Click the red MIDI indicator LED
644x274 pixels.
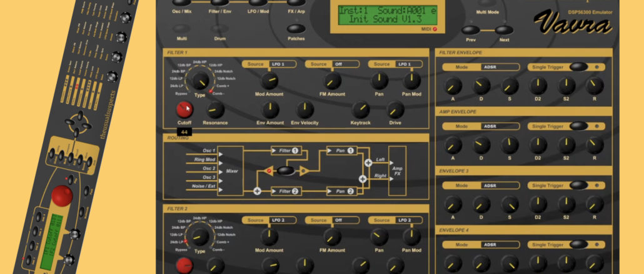[435, 29]
